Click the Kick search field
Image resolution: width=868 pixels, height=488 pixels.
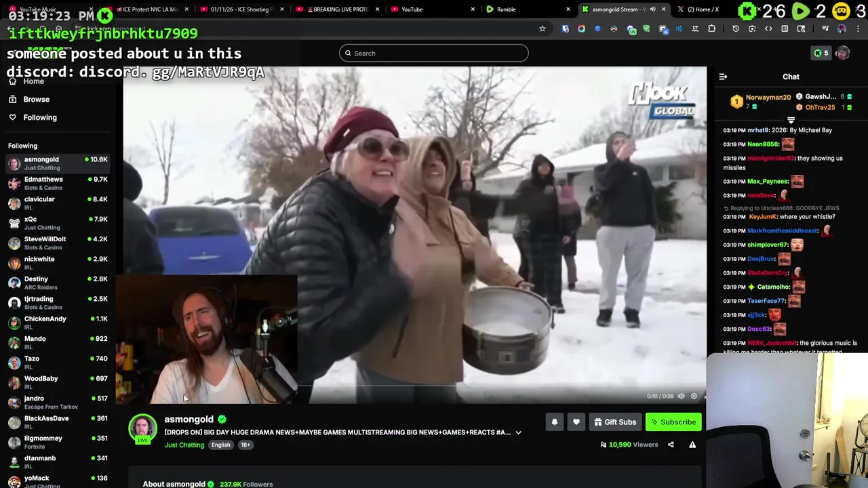tap(433, 53)
